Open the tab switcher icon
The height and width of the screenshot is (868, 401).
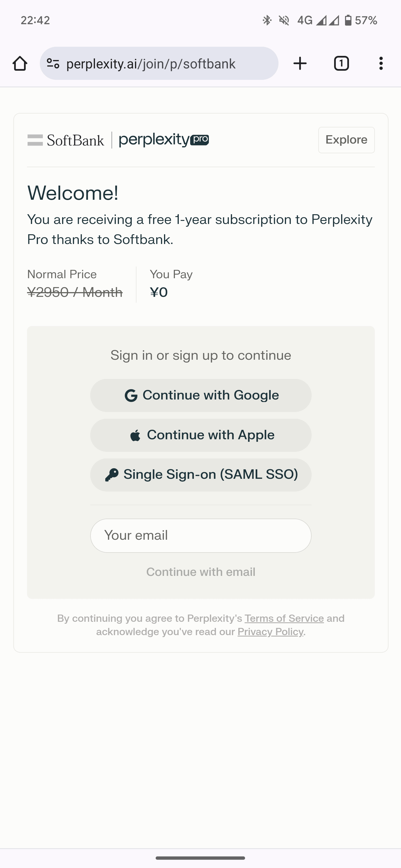pos(341,63)
